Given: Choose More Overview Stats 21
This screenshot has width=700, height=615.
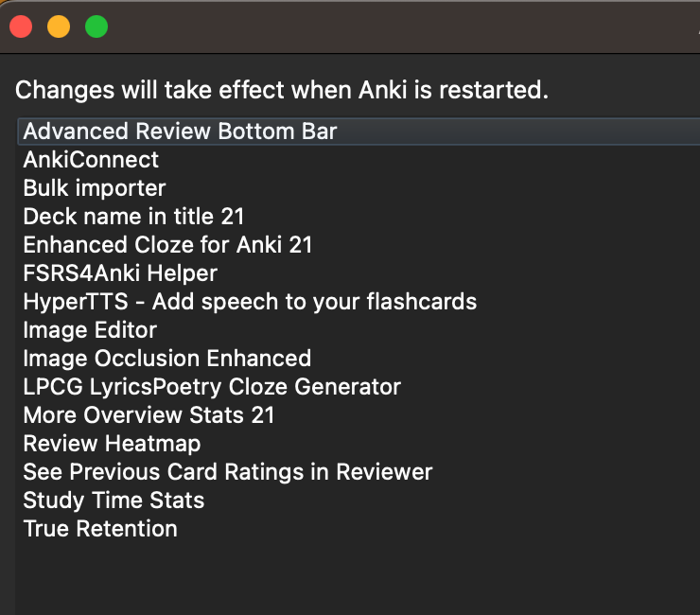Looking at the screenshot, I should point(149,415).
